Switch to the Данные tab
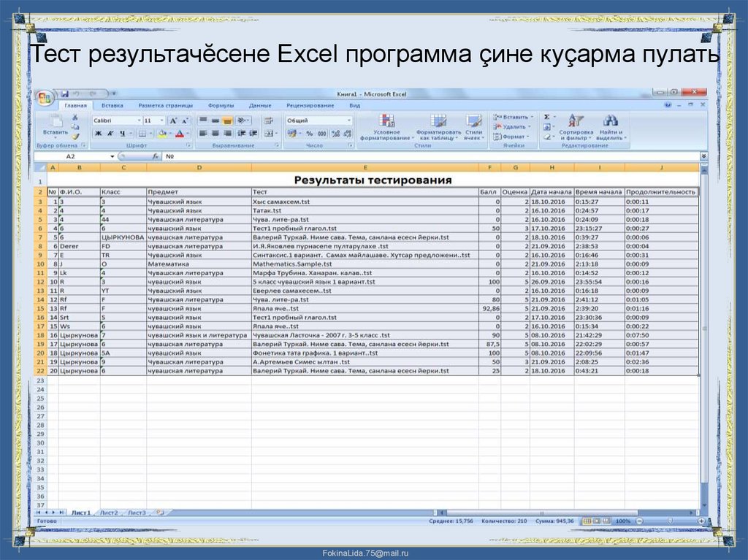The height and width of the screenshot is (560, 748). 260,105
